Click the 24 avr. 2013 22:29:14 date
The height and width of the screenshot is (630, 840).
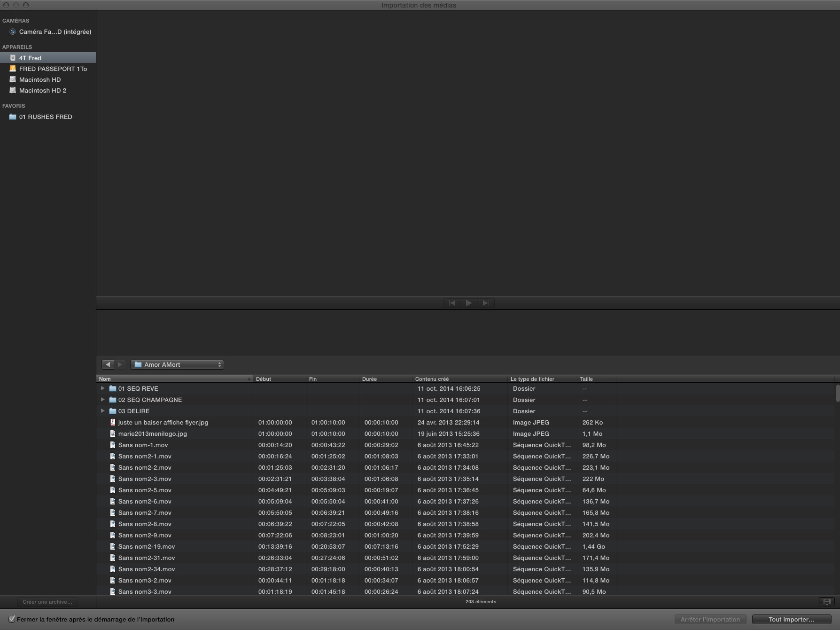click(x=448, y=422)
